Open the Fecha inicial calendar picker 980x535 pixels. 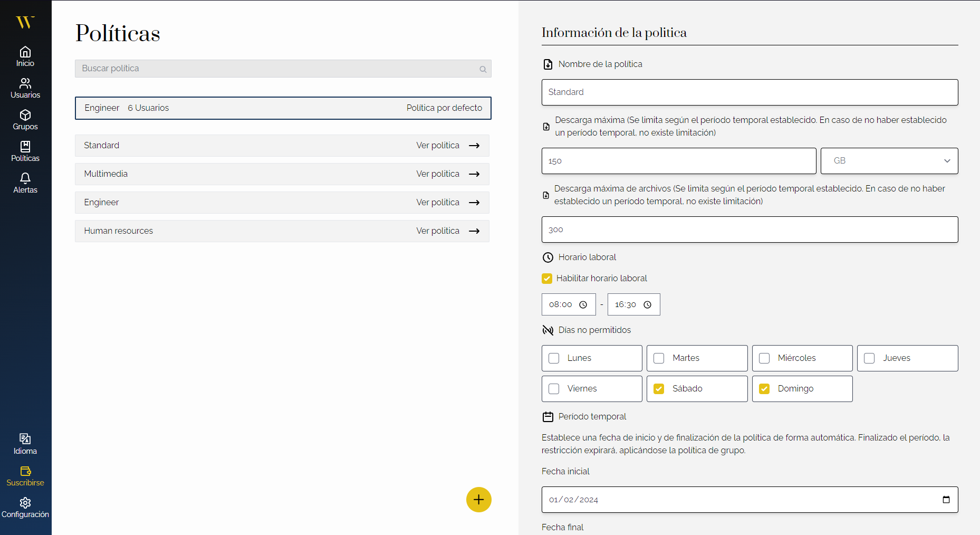click(x=946, y=500)
